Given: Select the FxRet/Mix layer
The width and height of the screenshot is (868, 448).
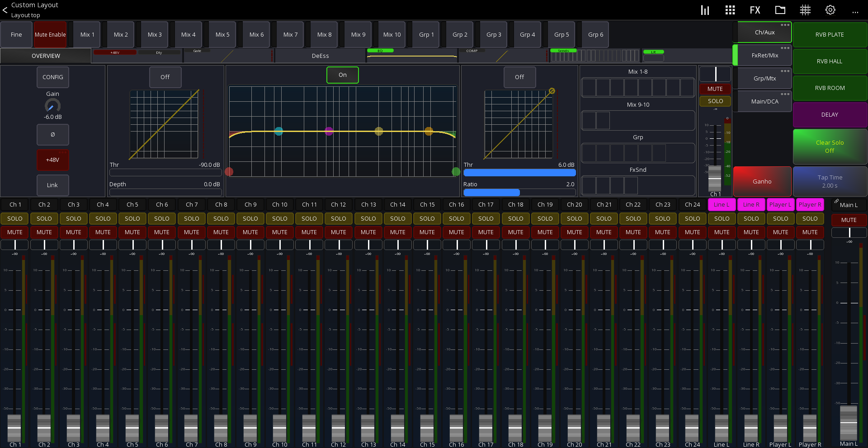Looking at the screenshot, I should [764, 56].
